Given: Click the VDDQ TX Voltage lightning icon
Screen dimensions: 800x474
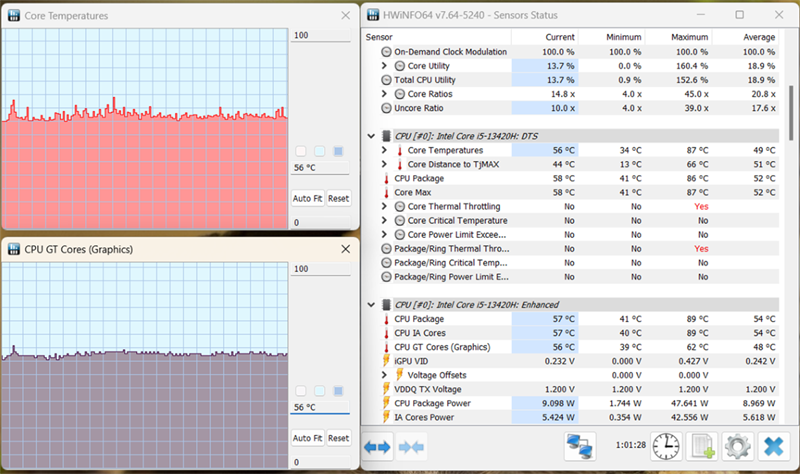Looking at the screenshot, I should coord(386,389).
